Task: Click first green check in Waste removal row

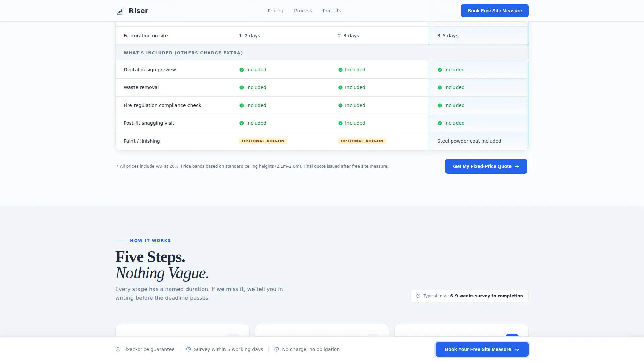Action: 241,88
